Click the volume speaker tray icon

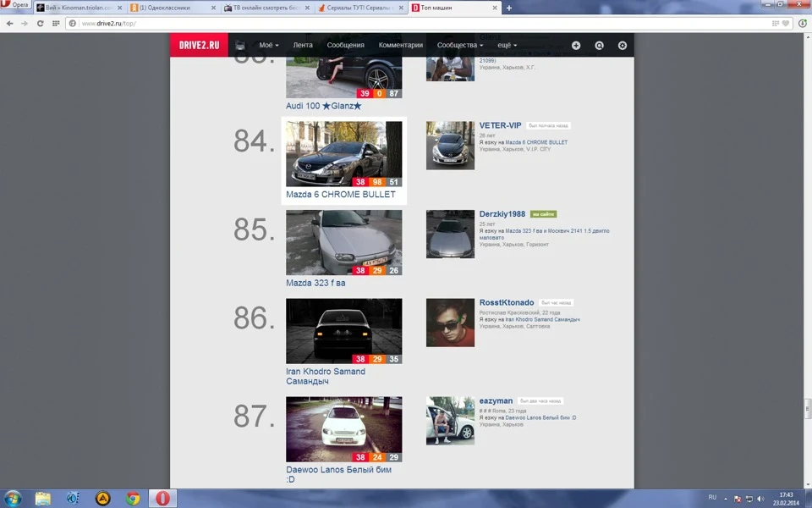tap(760, 499)
